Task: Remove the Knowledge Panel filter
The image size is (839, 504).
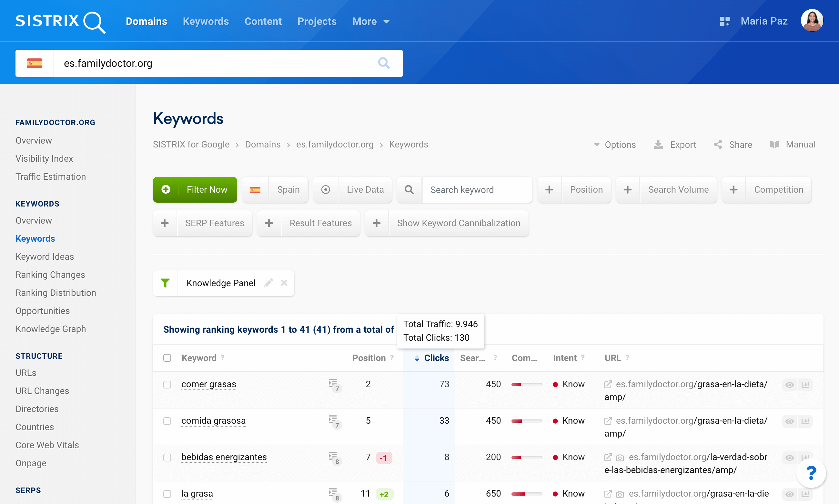Action: (284, 283)
